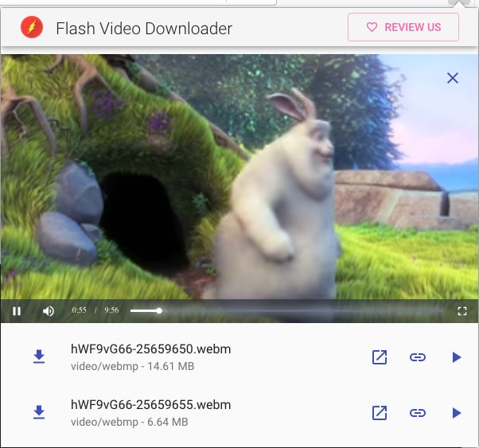Click the REVIEW US button

click(x=403, y=27)
